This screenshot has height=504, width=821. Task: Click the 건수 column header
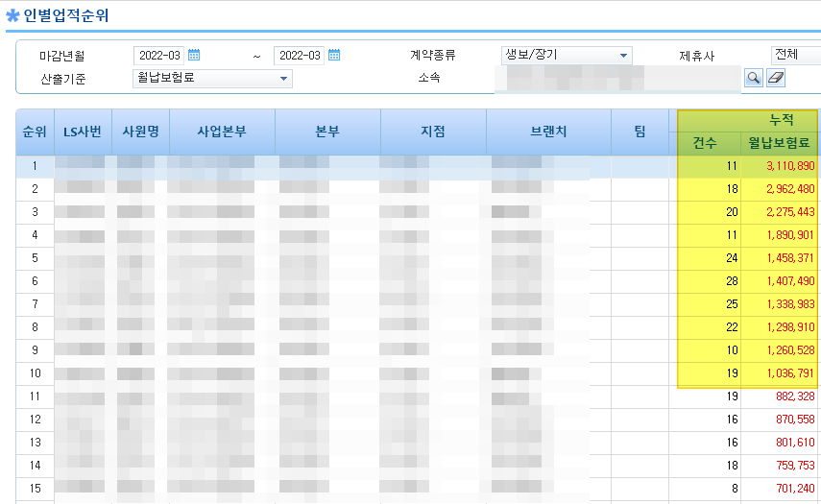[705, 143]
